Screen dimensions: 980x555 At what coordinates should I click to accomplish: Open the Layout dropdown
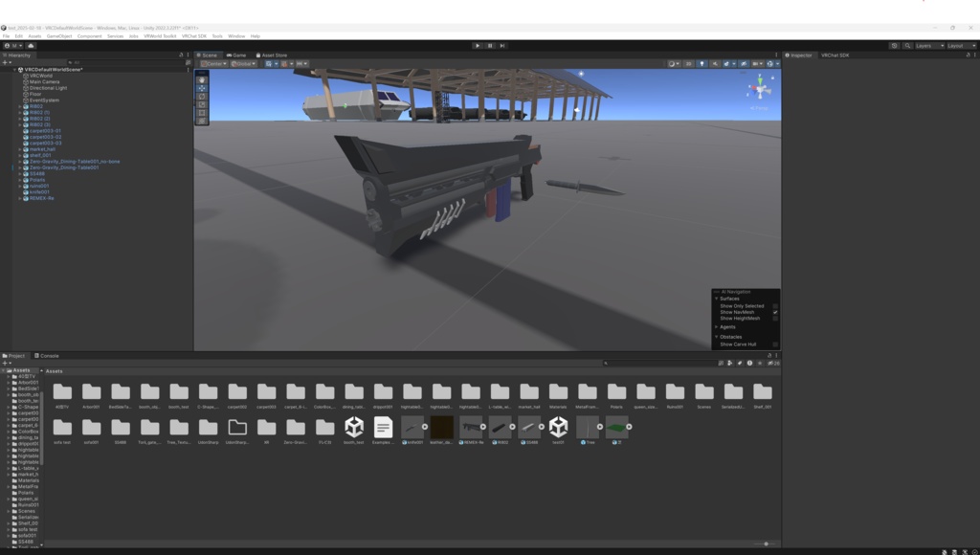click(x=961, y=46)
